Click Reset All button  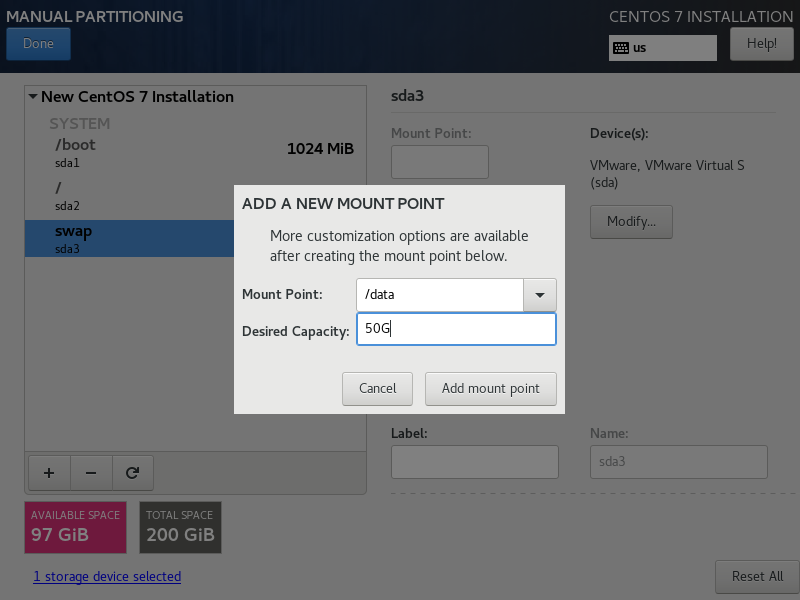[x=756, y=576]
